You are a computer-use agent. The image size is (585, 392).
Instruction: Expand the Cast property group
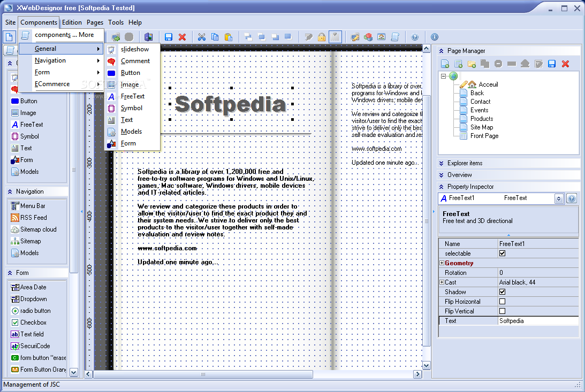tap(442, 282)
